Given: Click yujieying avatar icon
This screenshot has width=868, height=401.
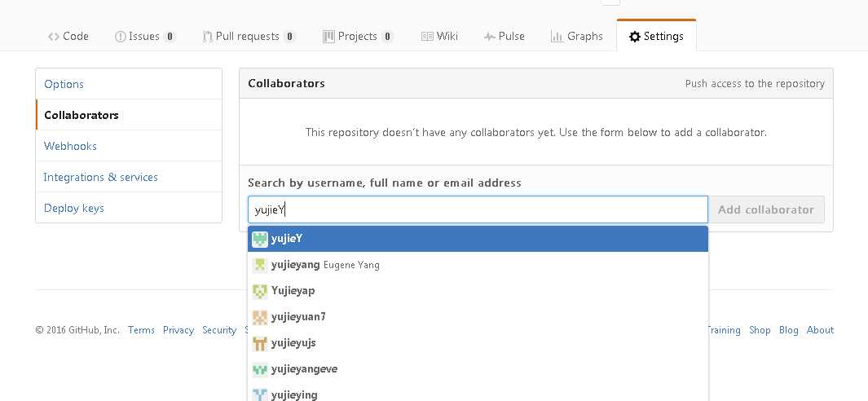Looking at the screenshot, I should point(260,394).
